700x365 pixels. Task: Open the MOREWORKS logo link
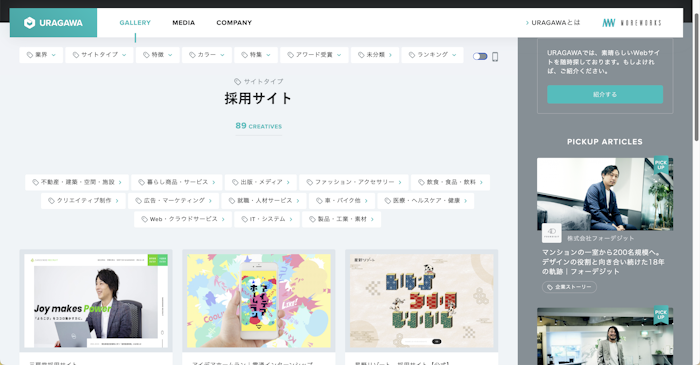point(632,23)
